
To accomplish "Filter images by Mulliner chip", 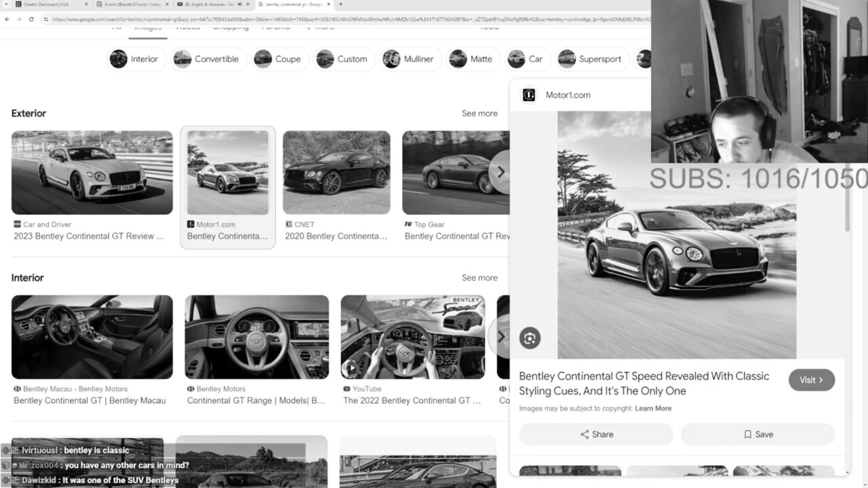I will (410, 59).
